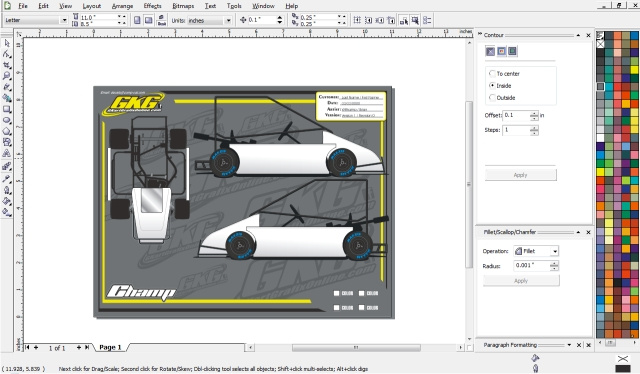Select the Zoom magnifier tool
Image resolution: width=640 pixels, height=374 pixels.
tap(7, 76)
